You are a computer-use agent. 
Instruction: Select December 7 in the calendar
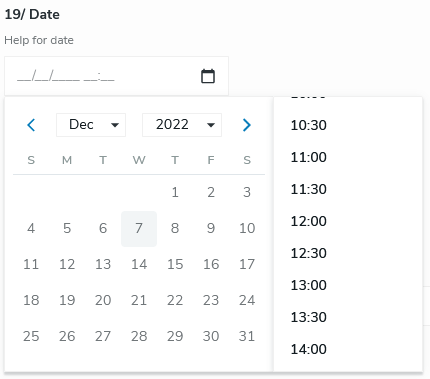pos(139,229)
